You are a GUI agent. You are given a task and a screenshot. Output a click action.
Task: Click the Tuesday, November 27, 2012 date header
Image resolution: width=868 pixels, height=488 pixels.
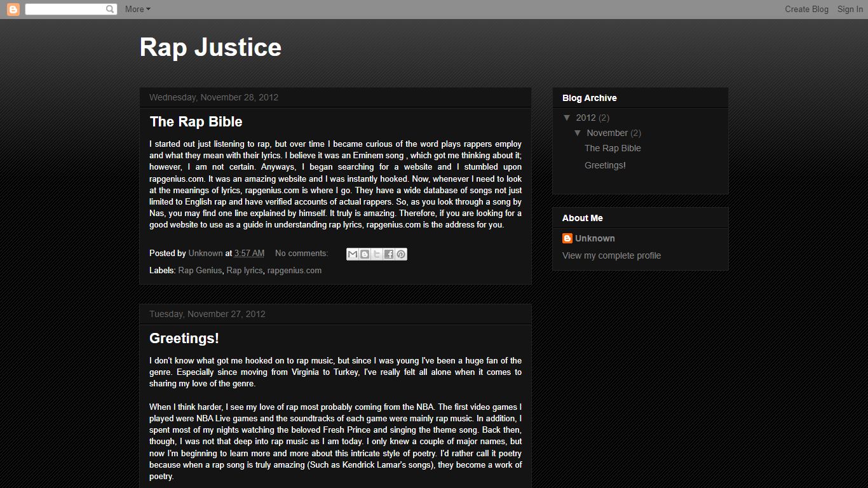[207, 314]
